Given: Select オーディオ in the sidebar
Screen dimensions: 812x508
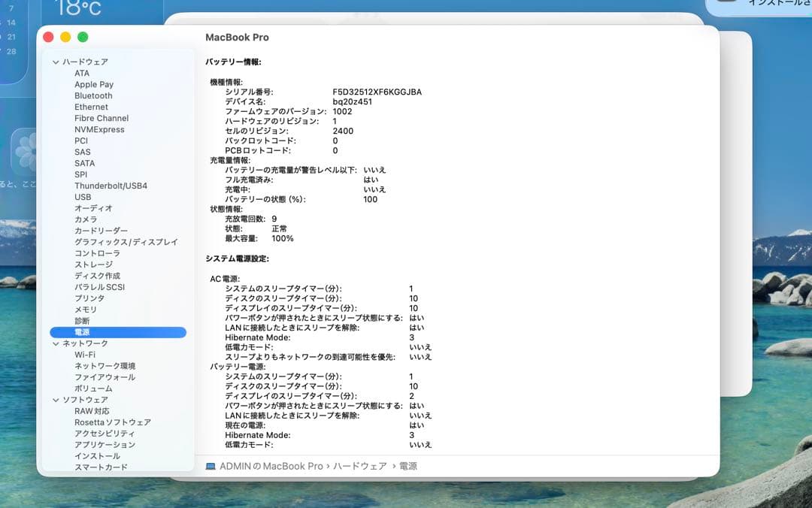Looking at the screenshot, I should click(93, 209).
